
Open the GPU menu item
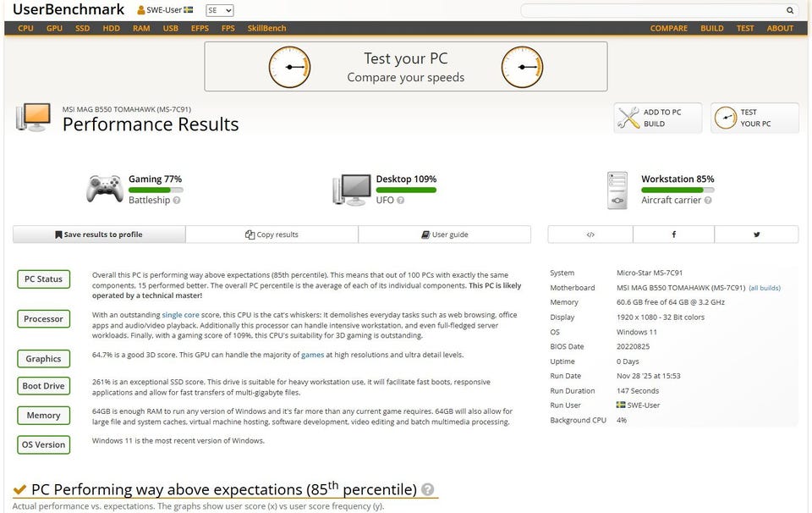[x=54, y=28]
